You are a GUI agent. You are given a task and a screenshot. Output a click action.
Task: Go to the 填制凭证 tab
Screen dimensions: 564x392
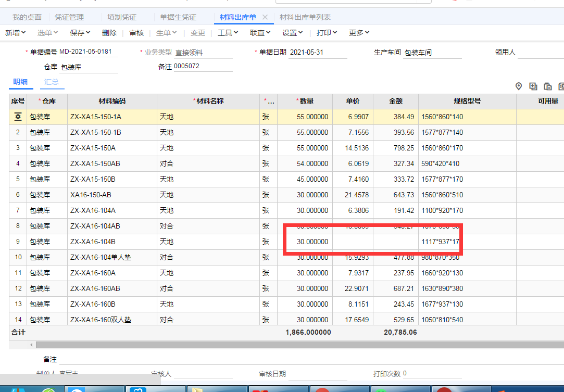122,17
